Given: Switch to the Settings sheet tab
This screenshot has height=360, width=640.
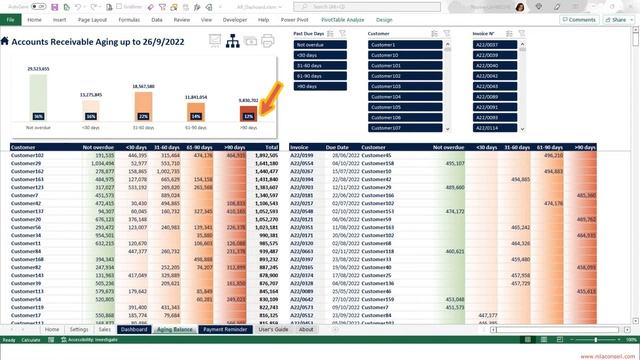Looking at the screenshot, I should [79, 329].
